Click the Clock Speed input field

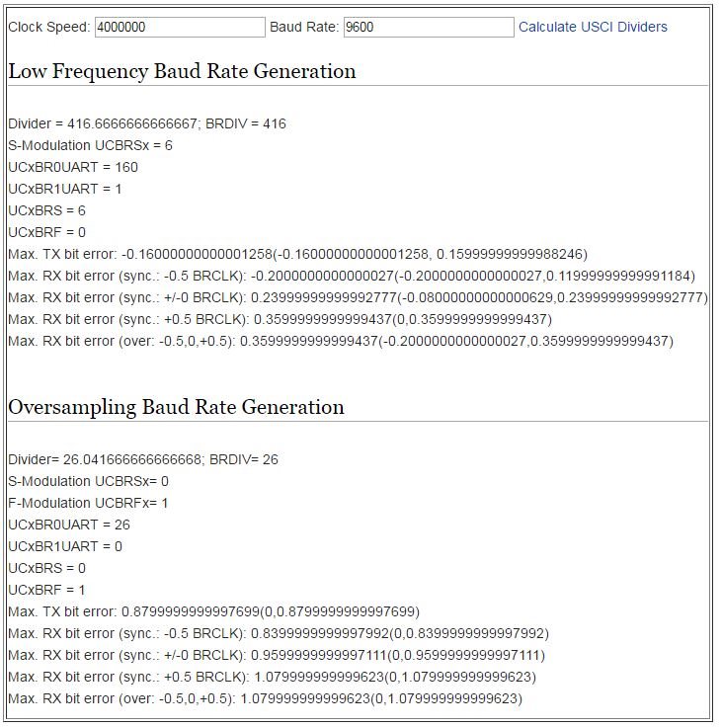click(x=180, y=28)
